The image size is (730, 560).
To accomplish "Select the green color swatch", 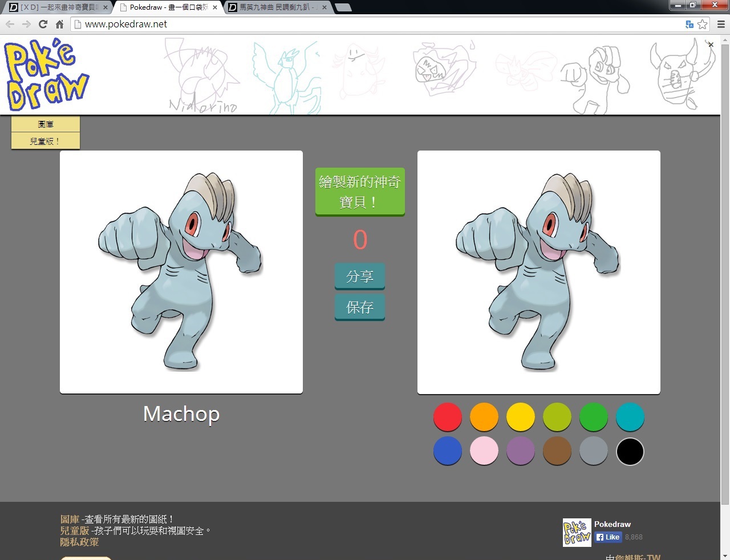I will pyautogui.click(x=594, y=417).
